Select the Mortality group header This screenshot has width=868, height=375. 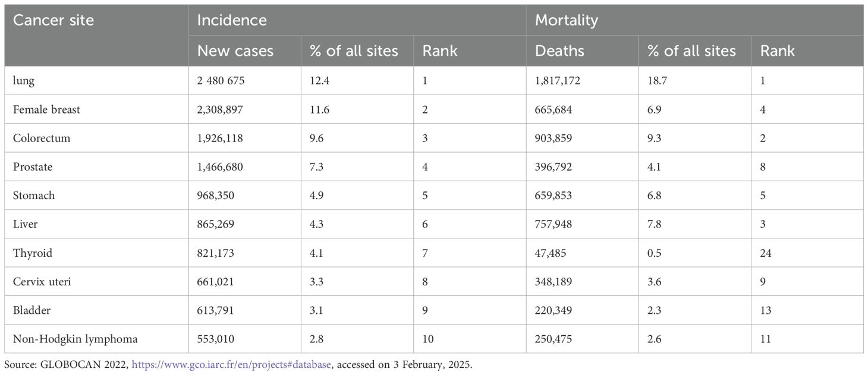point(567,20)
